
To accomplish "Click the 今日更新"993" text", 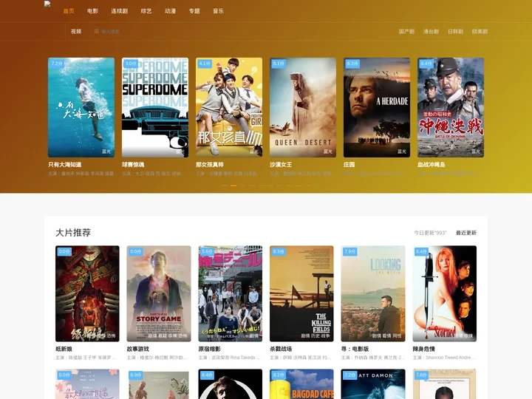I will pyautogui.click(x=430, y=233).
